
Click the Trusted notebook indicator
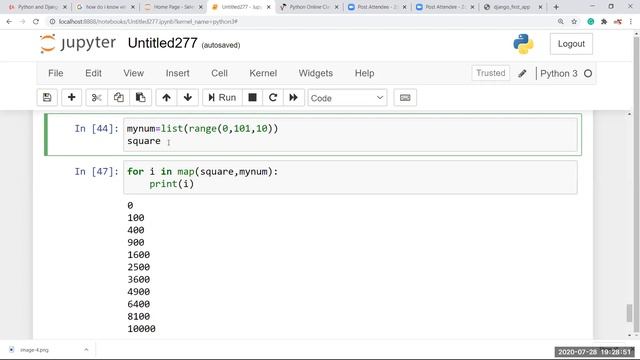(491, 73)
